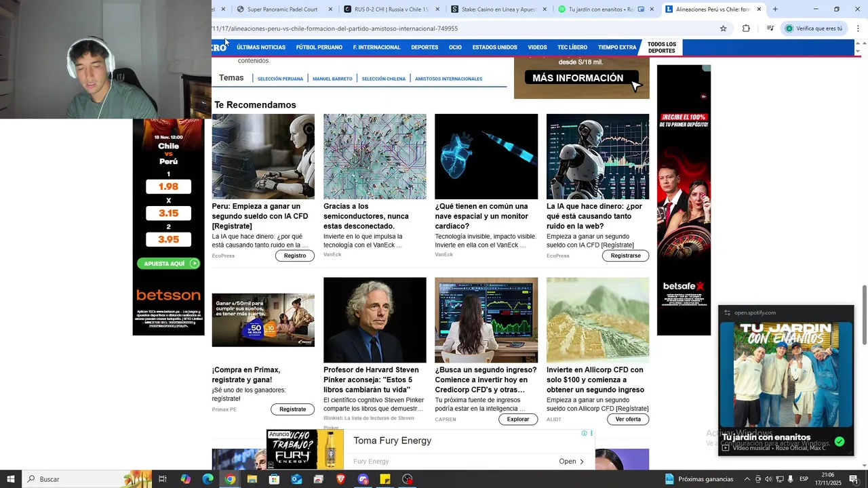The image size is (868, 488).
Task: Select 1.98 odds for Chile in Betsson ad
Action: [168, 187]
